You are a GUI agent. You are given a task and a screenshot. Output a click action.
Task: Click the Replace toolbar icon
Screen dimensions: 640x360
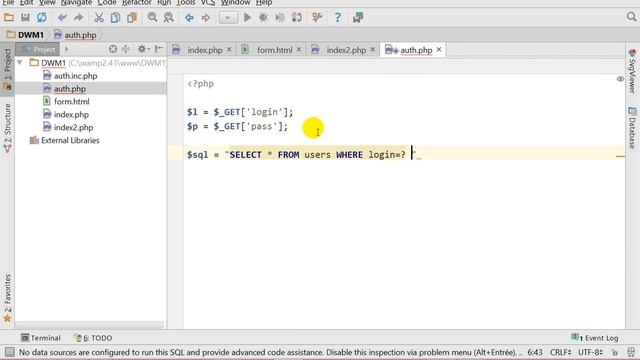click(x=169, y=18)
